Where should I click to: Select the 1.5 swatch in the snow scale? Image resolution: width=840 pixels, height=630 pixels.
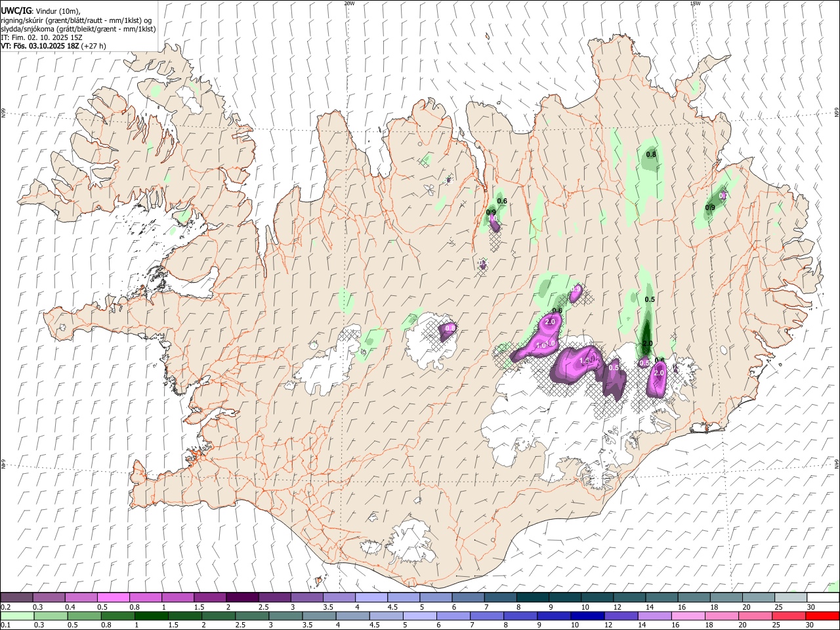(x=210, y=597)
